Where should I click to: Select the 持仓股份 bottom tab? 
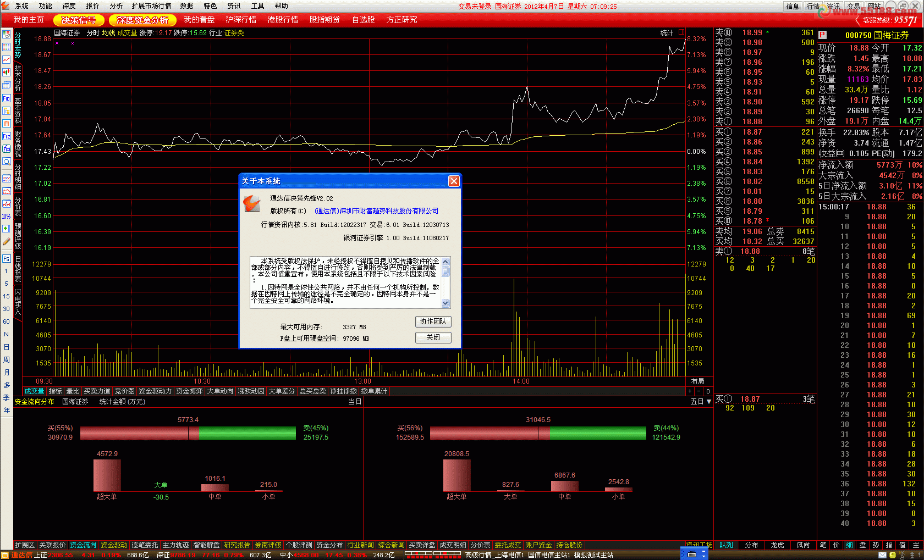(x=569, y=545)
